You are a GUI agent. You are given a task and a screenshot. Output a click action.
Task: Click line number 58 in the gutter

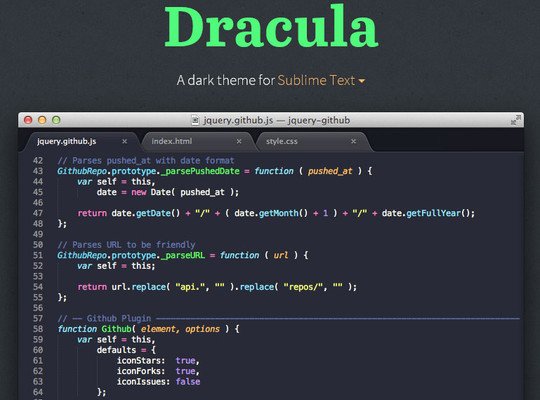tap(38, 329)
